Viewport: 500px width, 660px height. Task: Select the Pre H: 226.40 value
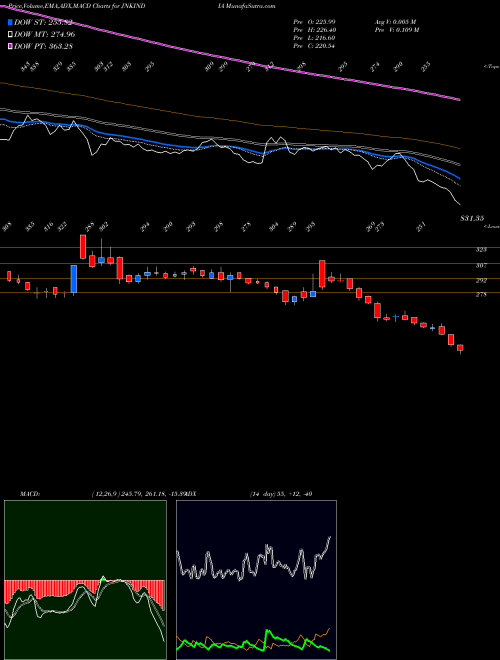[x=314, y=30]
